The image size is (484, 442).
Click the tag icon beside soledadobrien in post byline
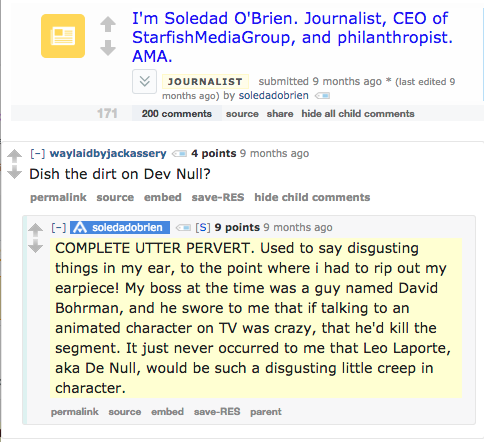[x=322, y=96]
